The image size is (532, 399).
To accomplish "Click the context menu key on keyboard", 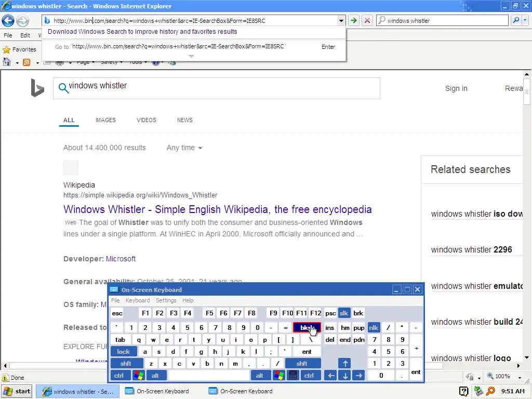I will [x=293, y=376].
